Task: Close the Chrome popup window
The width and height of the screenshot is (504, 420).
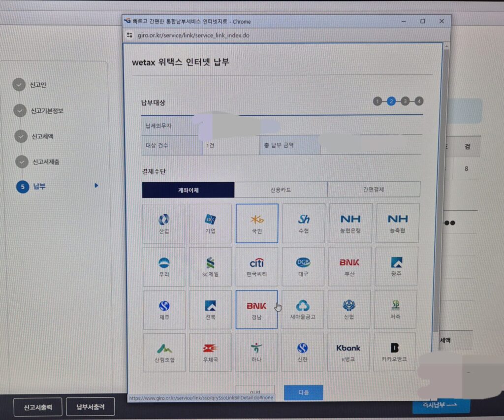Action: click(x=441, y=21)
